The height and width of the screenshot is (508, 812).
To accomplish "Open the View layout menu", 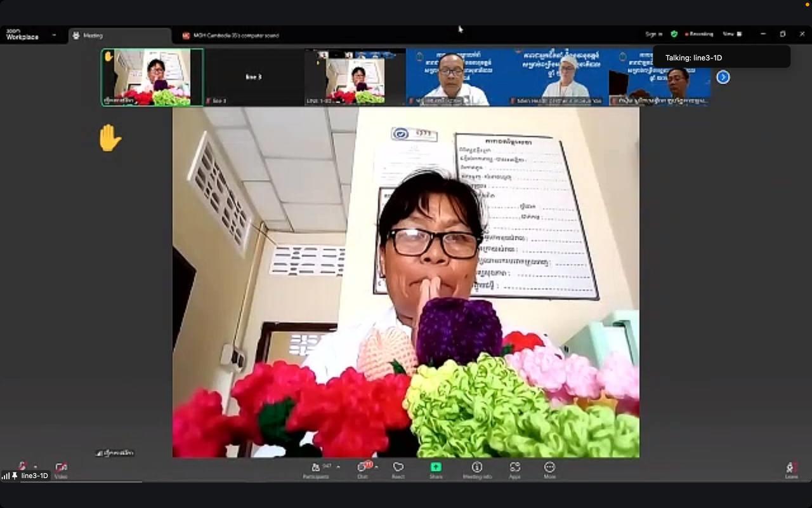I will click(731, 34).
